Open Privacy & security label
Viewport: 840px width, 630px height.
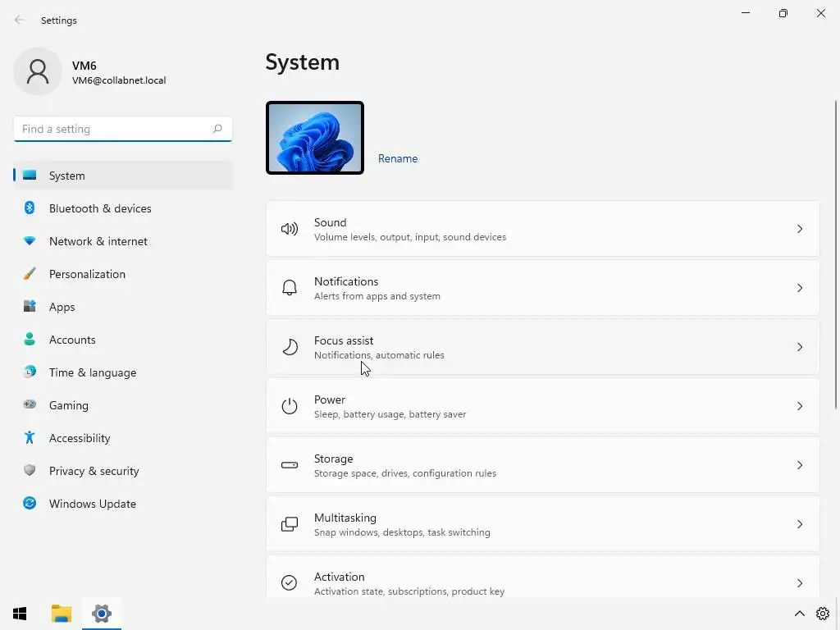[x=94, y=471]
